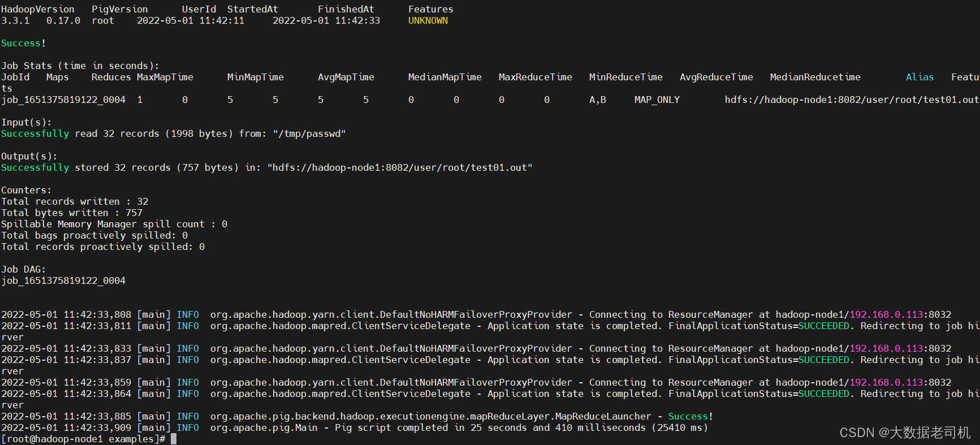Screen dimensions: 980x445
Task: Click the 'Job Stats (time in seconds):' line
Action: click(80, 66)
